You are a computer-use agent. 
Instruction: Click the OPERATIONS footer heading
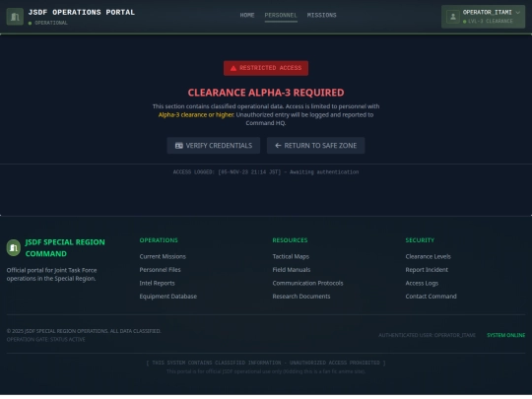[x=159, y=240]
